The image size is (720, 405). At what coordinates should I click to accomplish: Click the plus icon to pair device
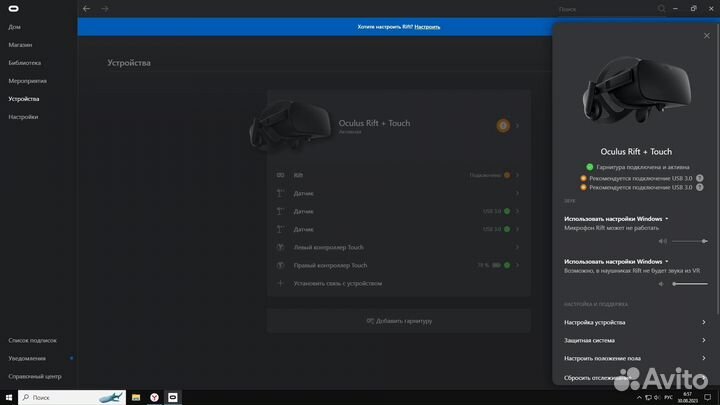pos(281,283)
